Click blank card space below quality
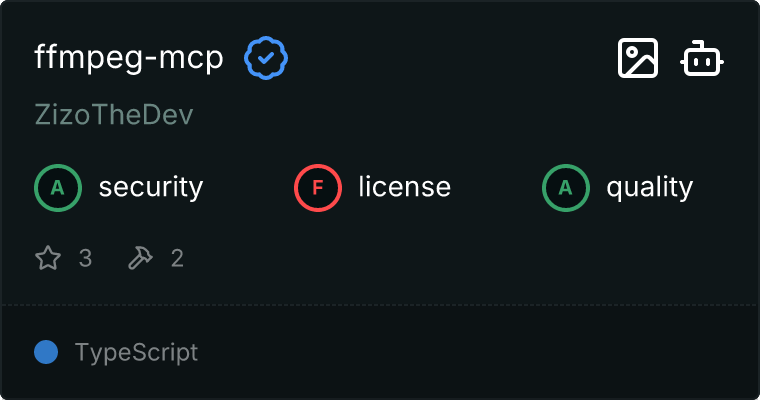Viewport: 760px width, 400px height. point(620,259)
